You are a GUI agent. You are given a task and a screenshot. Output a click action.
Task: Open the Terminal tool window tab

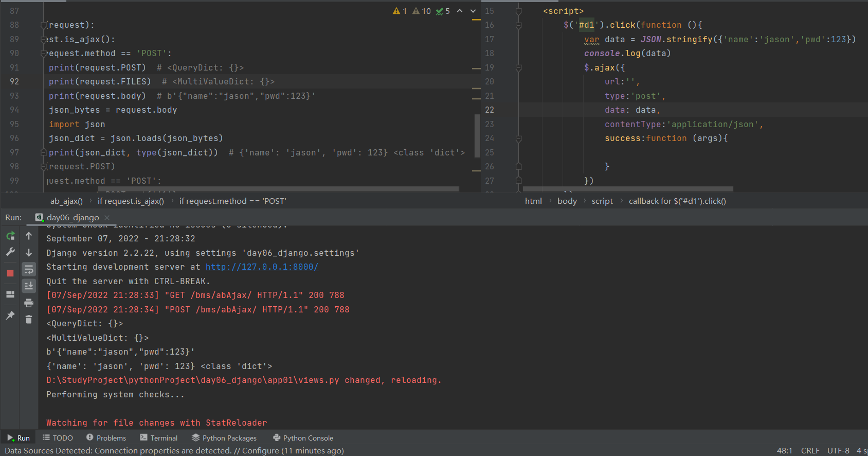(x=158, y=438)
